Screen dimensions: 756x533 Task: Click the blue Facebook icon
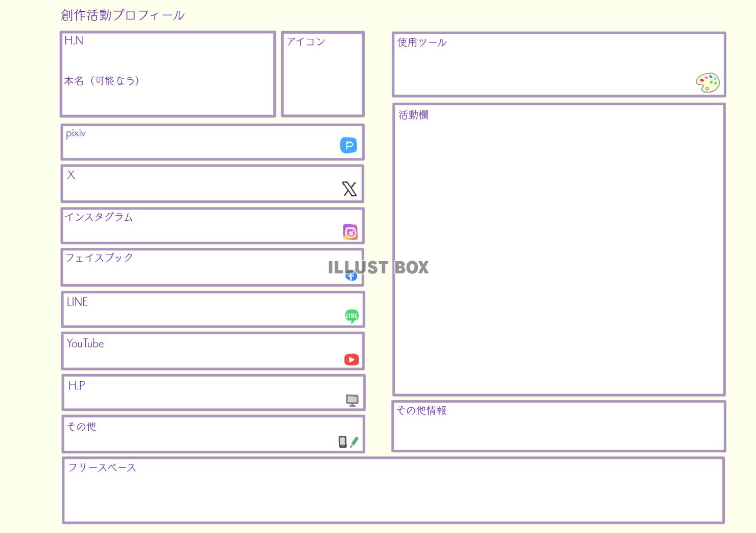click(x=351, y=276)
